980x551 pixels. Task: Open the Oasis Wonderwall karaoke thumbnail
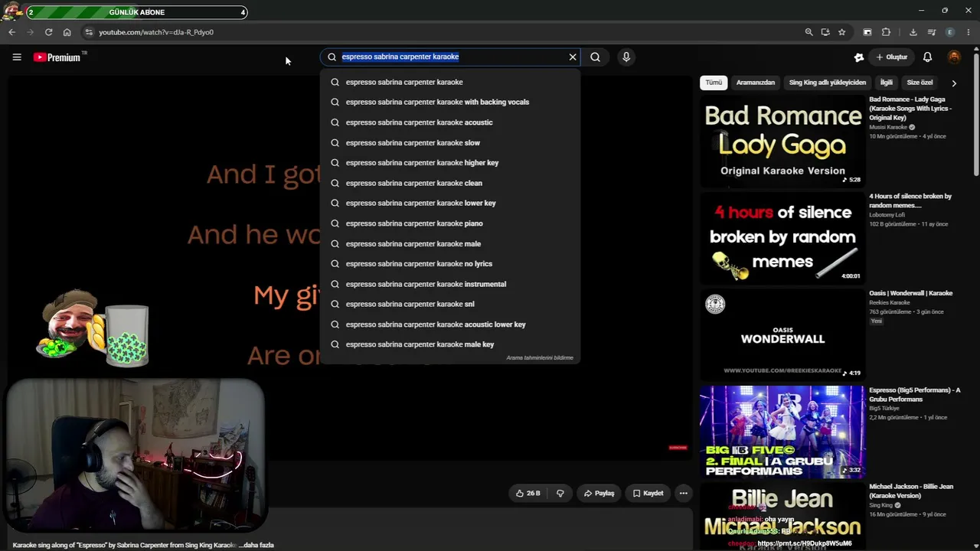click(x=782, y=334)
